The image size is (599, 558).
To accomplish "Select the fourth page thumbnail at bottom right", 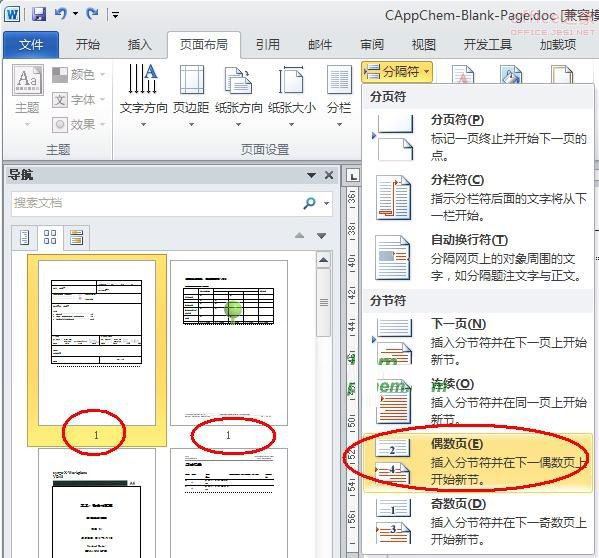I will point(229,503).
